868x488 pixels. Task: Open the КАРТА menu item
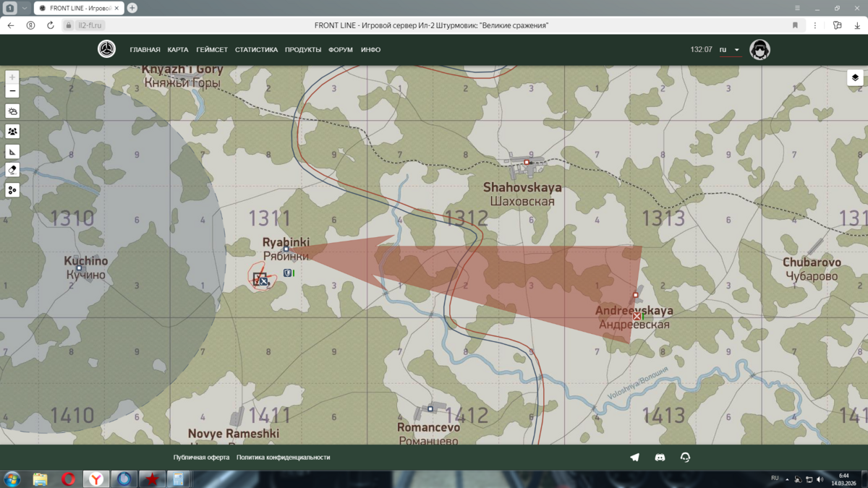pos(178,50)
